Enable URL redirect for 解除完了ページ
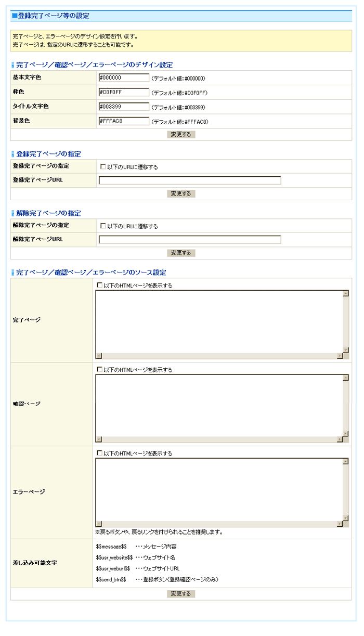The width and height of the screenshot is (364, 636). click(103, 226)
